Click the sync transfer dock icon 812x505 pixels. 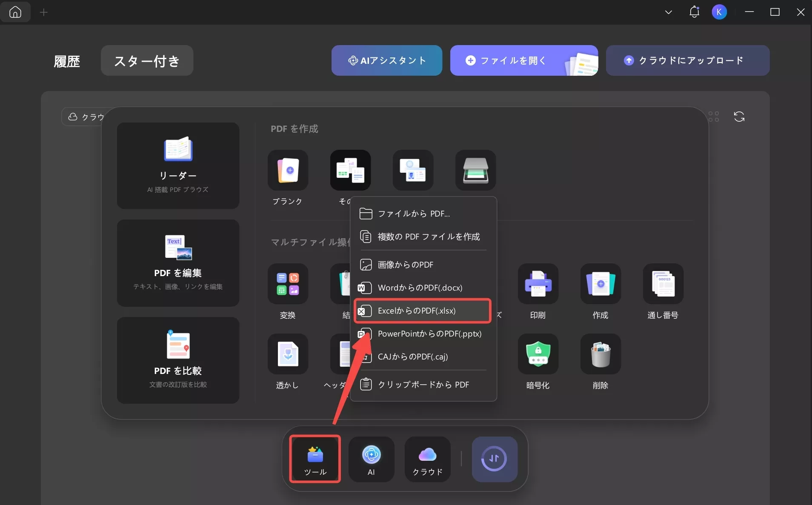495,459
